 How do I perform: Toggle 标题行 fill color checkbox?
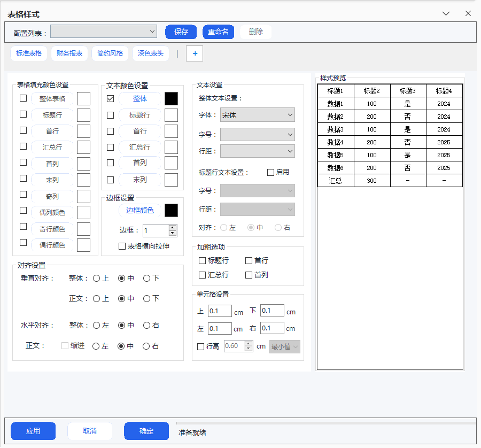tap(23, 114)
